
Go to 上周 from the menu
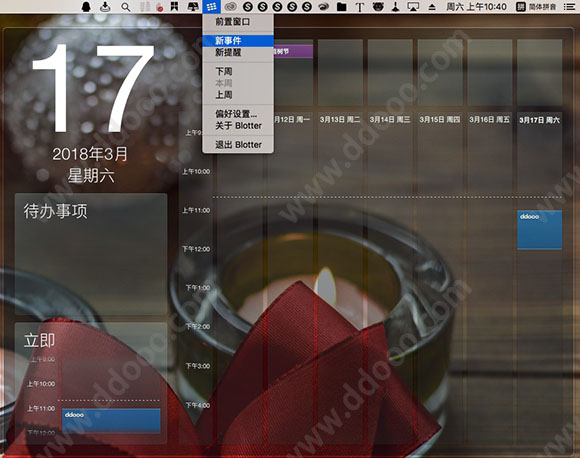coord(238,95)
